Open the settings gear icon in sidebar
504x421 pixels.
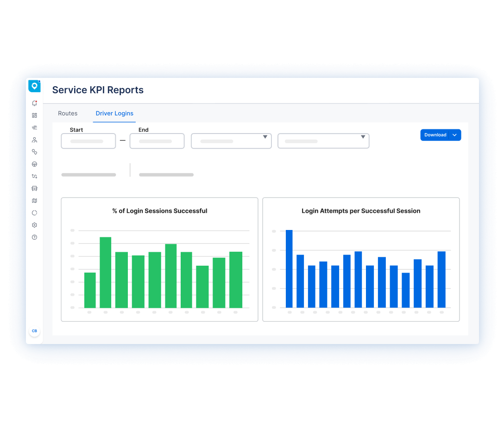[x=34, y=225]
